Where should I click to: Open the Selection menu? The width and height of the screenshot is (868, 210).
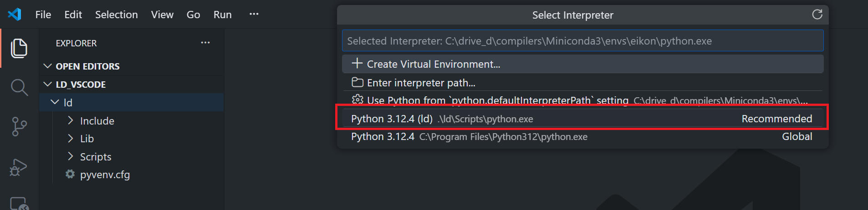pos(117,15)
